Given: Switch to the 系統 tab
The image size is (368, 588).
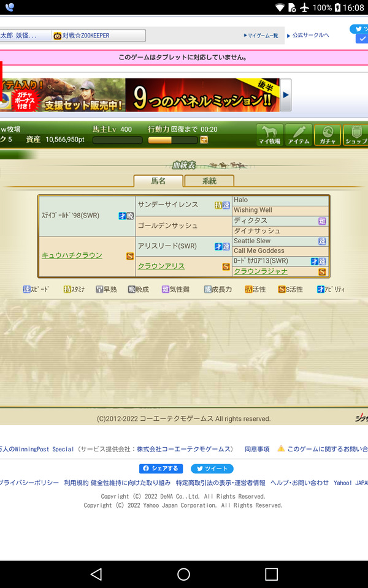Looking at the screenshot, I should pos(210,181).
